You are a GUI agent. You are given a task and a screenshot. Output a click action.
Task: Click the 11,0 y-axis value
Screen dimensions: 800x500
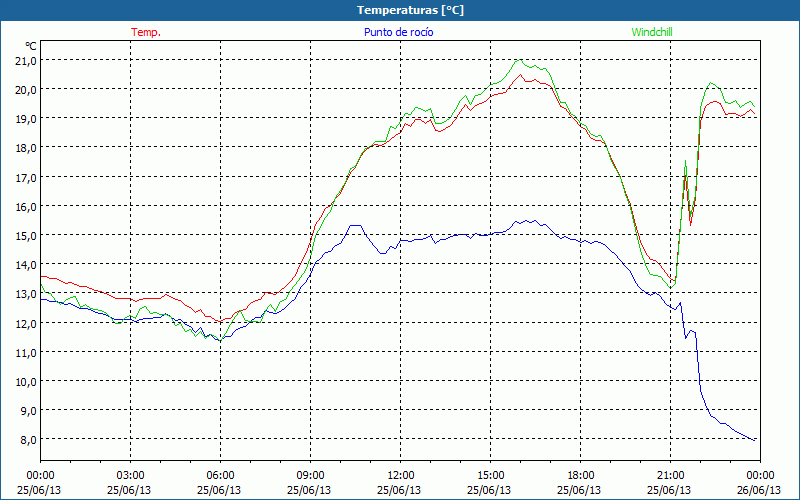[x=26, y=353]
